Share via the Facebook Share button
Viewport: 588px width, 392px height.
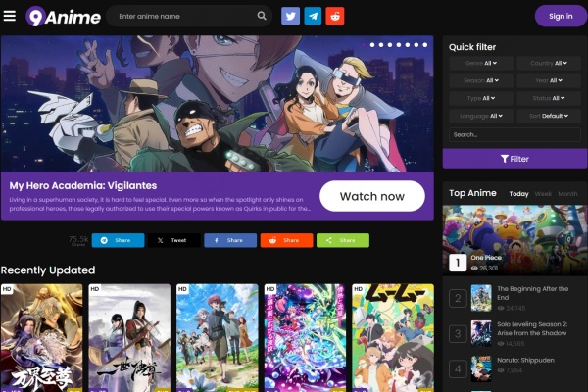pos(230,240)
